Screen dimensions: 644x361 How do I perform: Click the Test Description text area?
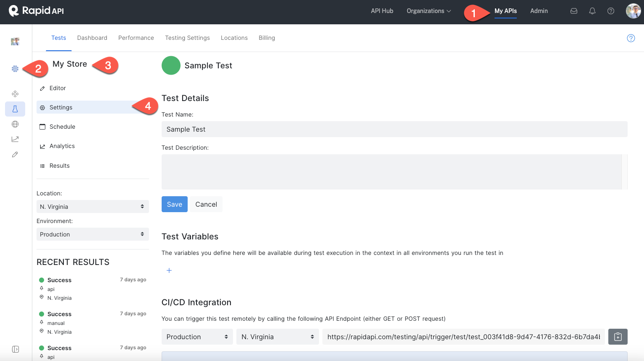click(x=391, y=172)
